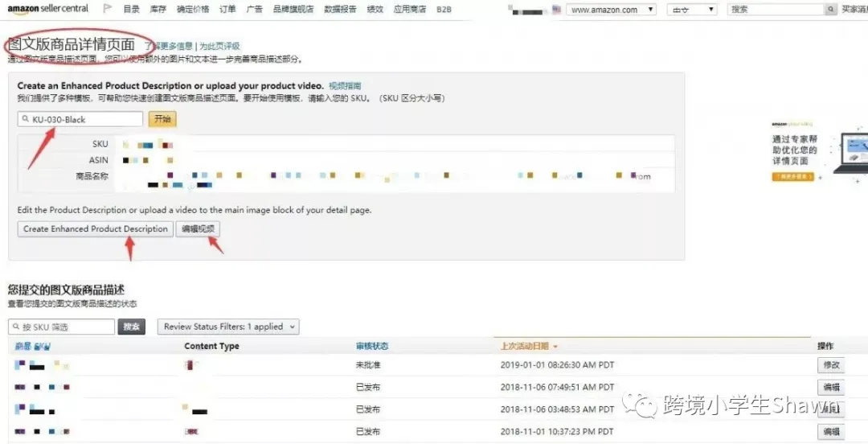Click the Amazon Seller Central logo
This screenshot has width=868, height=444.
(48, 9)
